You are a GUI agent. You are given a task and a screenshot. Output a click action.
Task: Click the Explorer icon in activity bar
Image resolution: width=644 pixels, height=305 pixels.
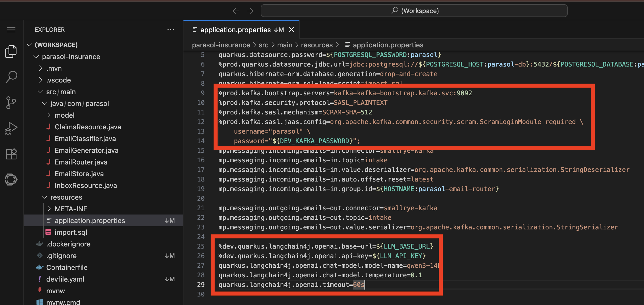[11, 51]
